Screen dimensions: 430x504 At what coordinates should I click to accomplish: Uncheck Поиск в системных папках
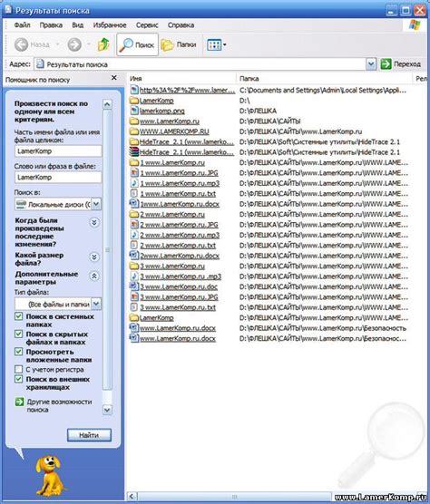(x=19, y=316)
